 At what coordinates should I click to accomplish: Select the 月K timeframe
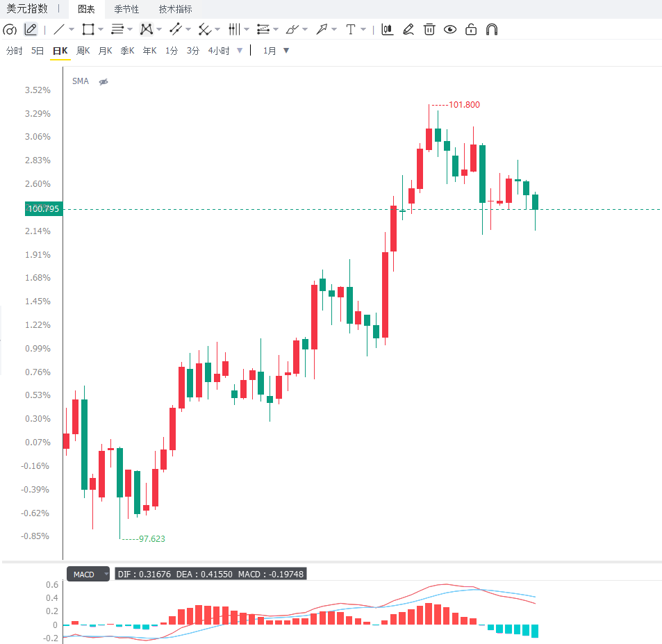105,51
